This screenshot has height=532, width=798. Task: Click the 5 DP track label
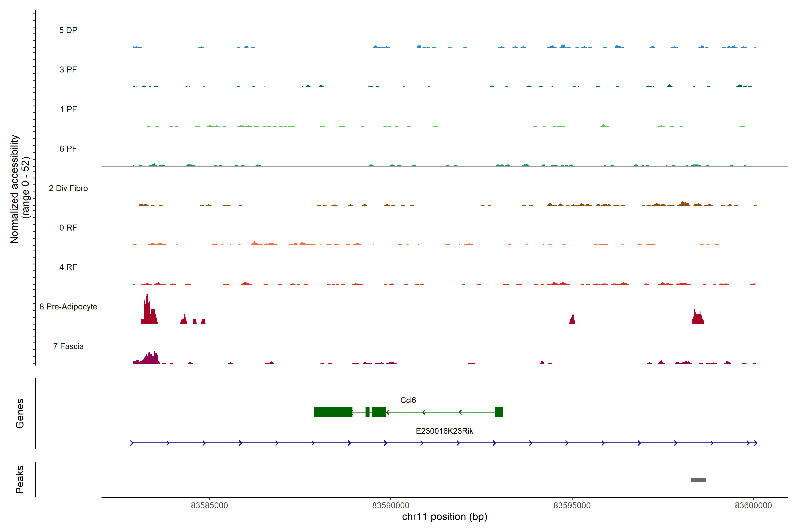pyautogui.click(x=68, y=30)
